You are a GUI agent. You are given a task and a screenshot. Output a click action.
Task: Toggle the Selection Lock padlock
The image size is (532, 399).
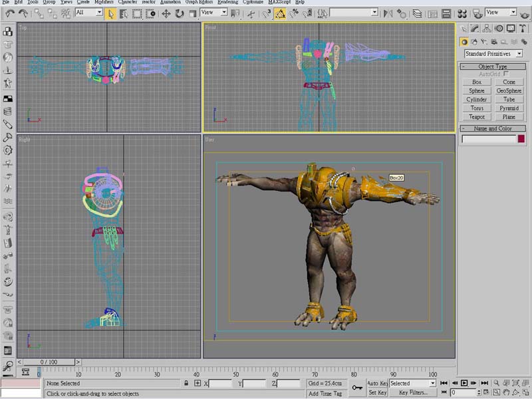pos(186,383)
